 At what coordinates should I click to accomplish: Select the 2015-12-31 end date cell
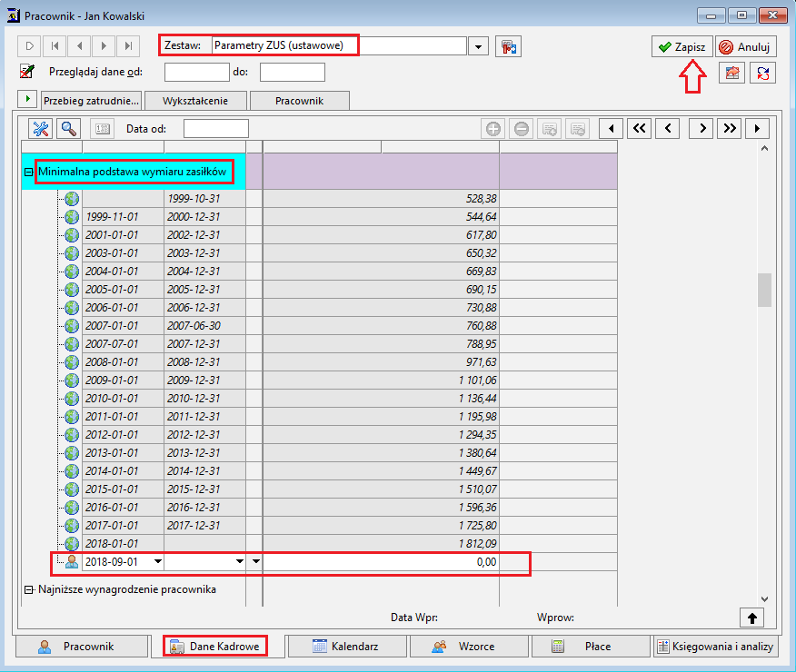[x=205, y=489]
